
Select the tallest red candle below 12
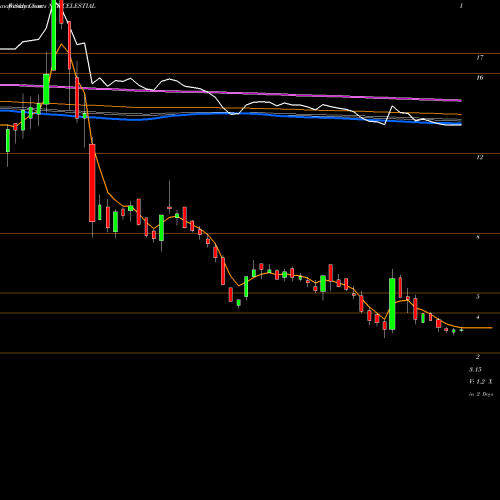tap(92, 183)
